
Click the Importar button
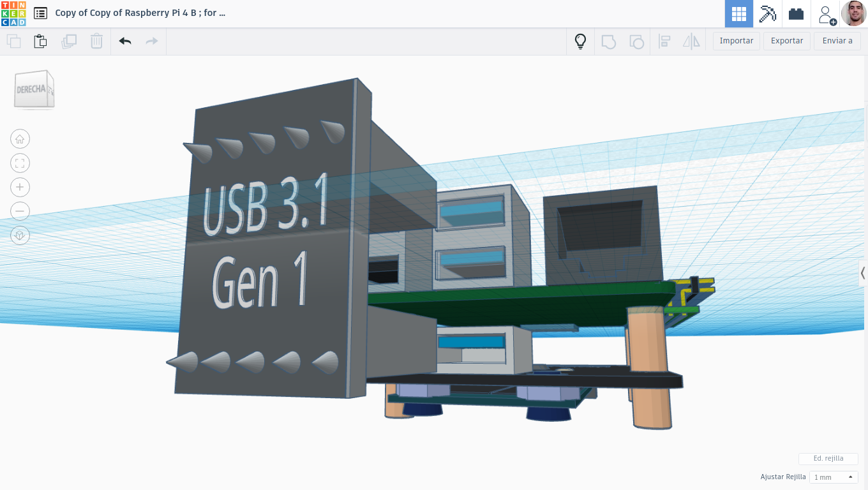(x=737, y=41)
